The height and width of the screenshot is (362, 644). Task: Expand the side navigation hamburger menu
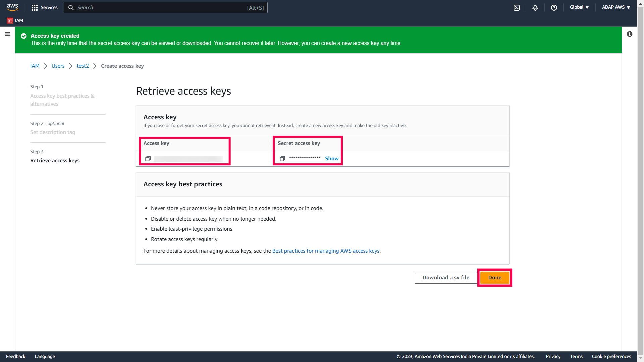point(8,34)
